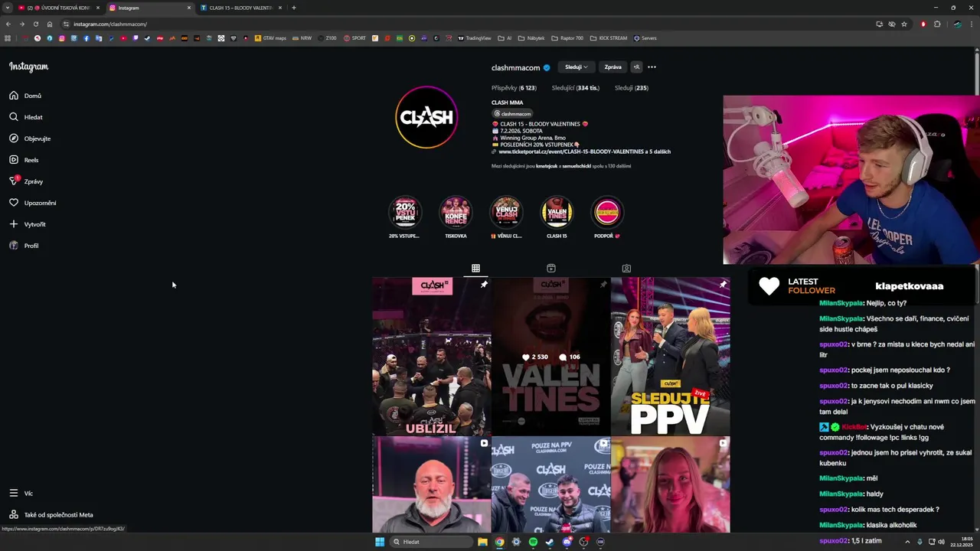Open Zprávy messages in the sidebar

26,181
